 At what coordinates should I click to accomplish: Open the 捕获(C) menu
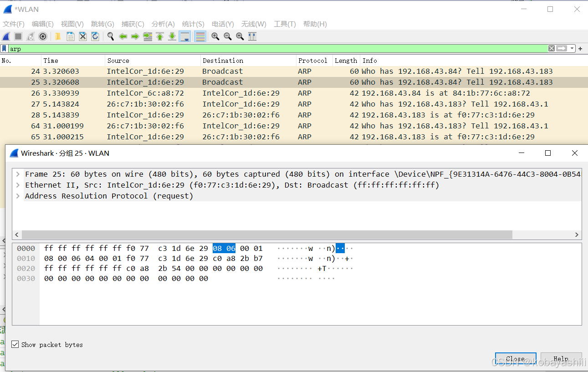[133, 24]
